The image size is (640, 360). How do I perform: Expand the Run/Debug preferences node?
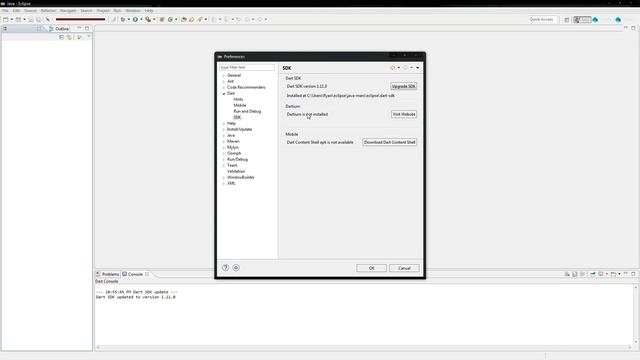click(x=224, y=160)
